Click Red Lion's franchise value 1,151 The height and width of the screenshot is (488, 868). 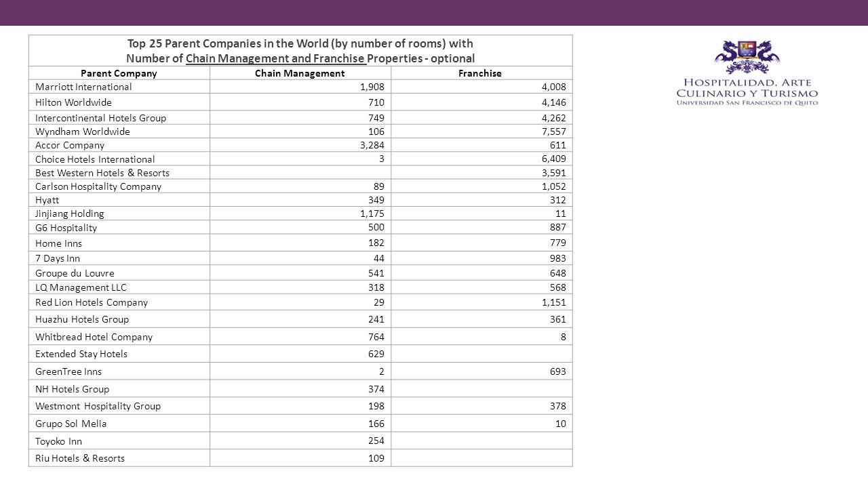(x=553, y=302)
